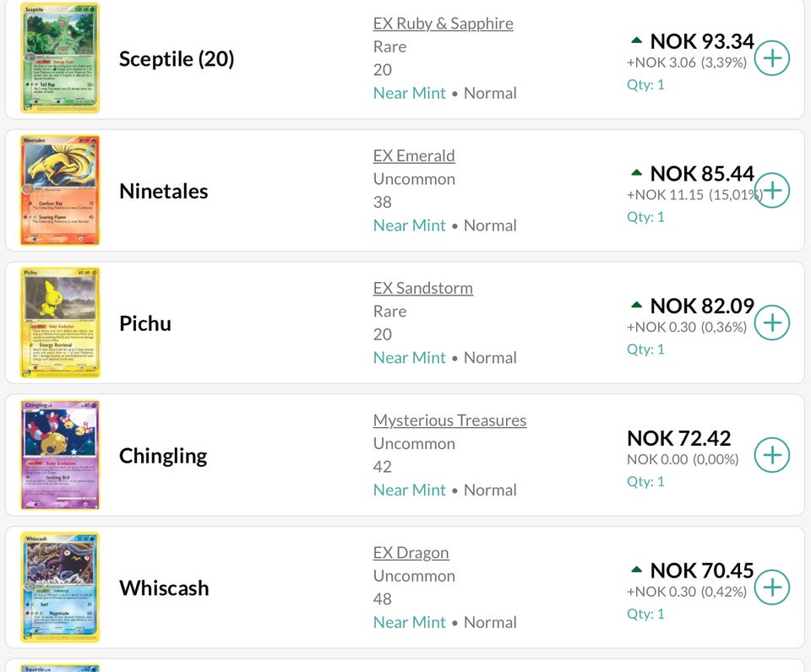This screenshot has height=672, width=811.
Task: Select the Sceptile (20) card name
Action: click(x=177, y=59)
